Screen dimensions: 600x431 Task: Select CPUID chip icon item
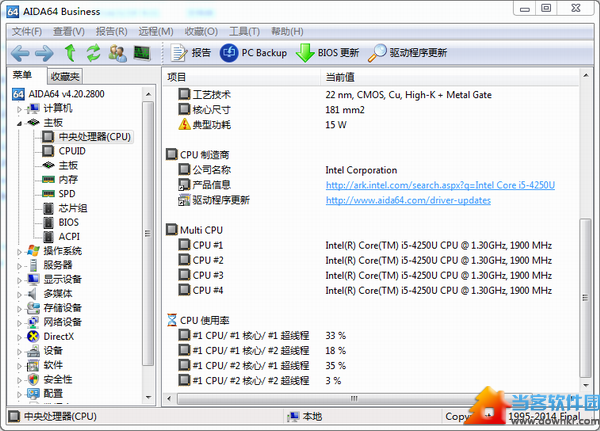(x=48, y=151)
